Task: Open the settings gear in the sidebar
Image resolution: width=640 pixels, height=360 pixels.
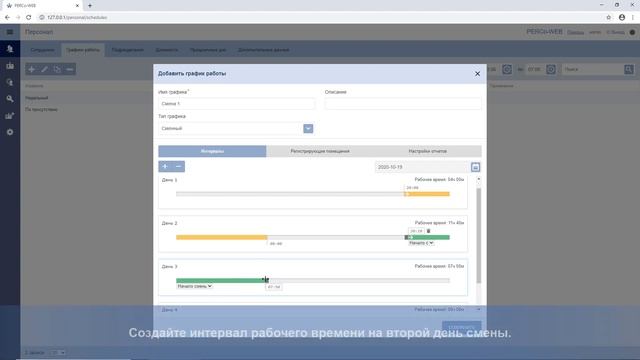Action: 10,132
